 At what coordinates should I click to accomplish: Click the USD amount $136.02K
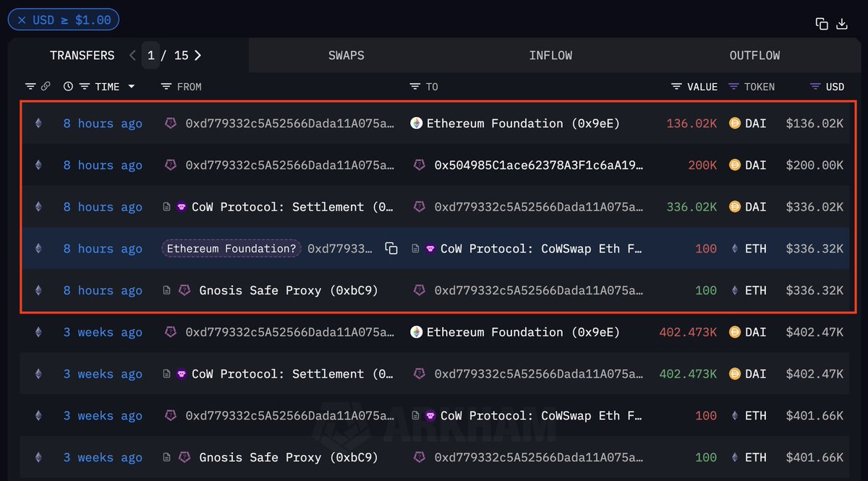pyautogui.click(x=814, y=124)
